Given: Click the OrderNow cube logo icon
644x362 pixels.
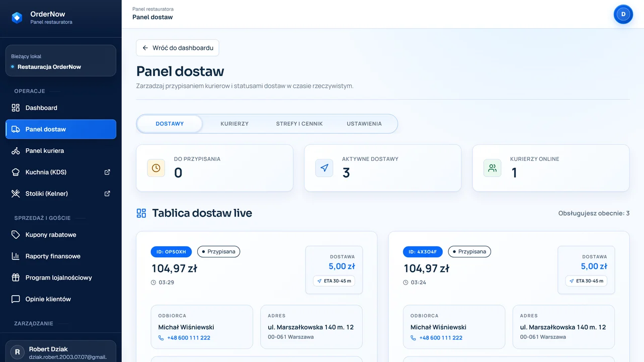Looking at the screenshot, I should [17, 18].
